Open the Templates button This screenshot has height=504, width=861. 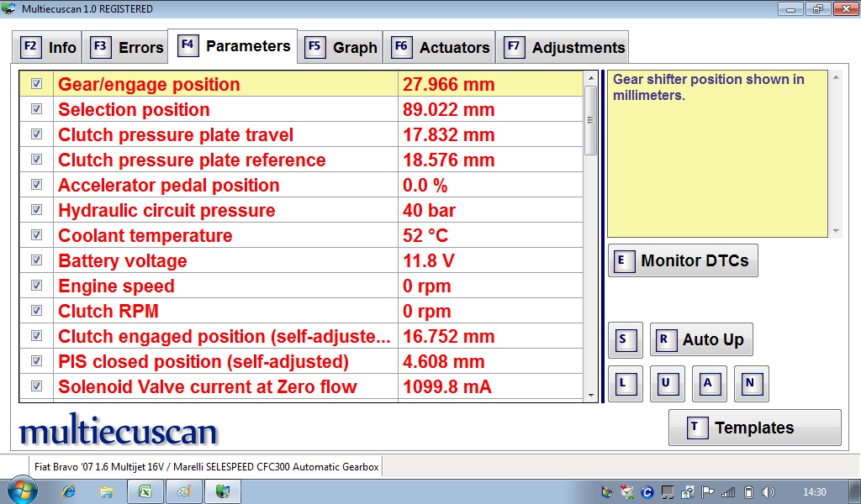point(754,428)
